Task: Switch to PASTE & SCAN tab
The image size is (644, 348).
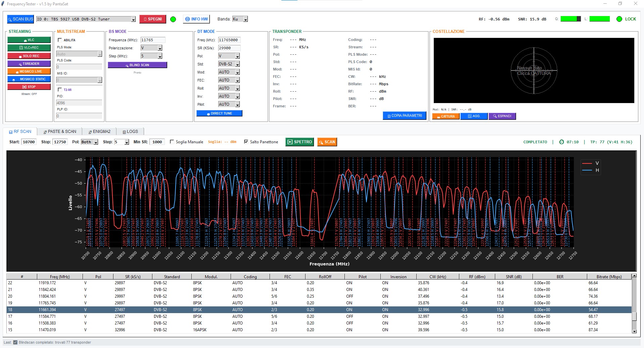Action: click(x=60, y=132)
